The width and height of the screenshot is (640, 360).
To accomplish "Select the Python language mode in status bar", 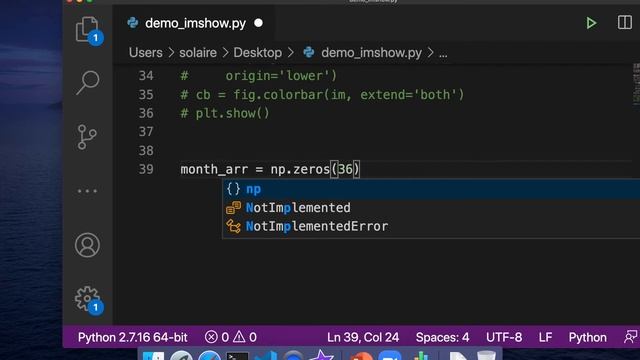I will 587,337.
